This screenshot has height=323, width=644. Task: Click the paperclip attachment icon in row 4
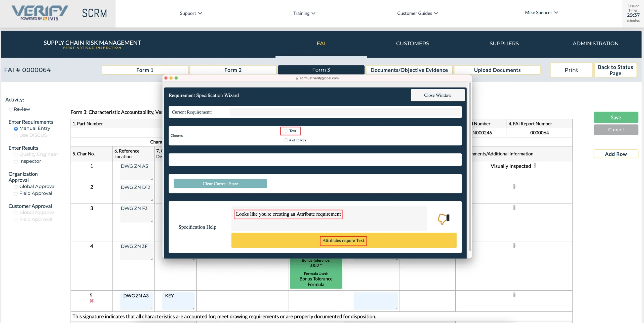coord(514,246)
